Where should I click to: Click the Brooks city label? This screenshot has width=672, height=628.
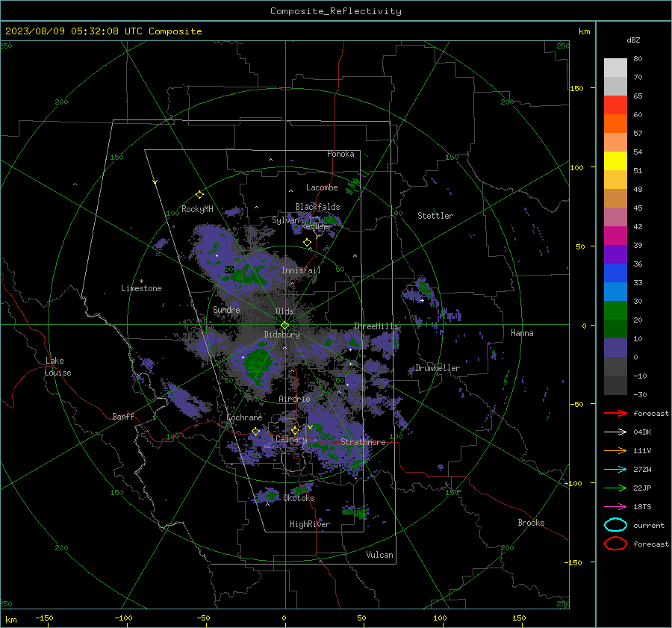(x=531, y=523)
